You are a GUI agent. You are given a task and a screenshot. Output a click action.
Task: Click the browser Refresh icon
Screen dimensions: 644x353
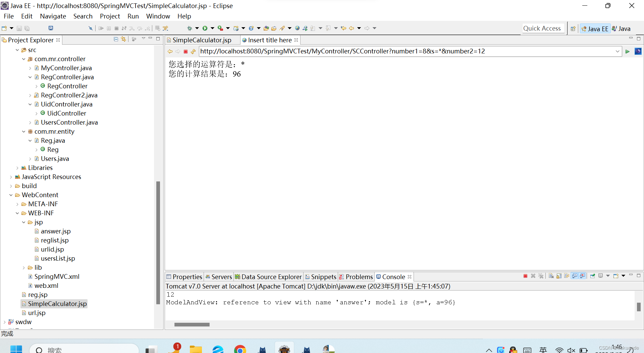193,51
